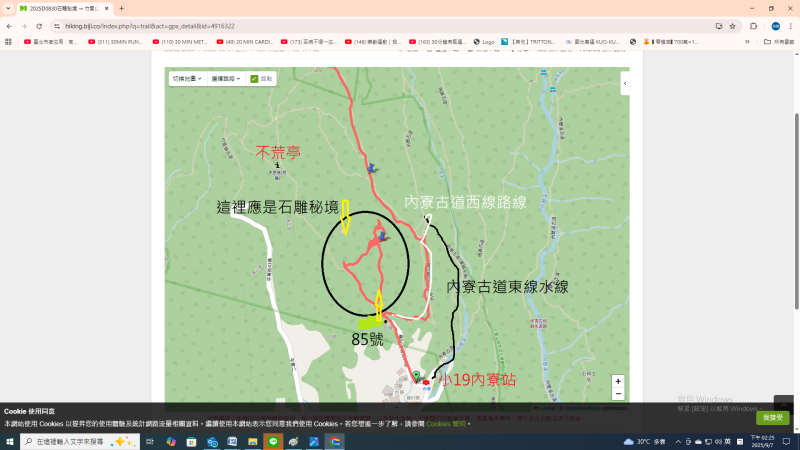The width and height of the screenshot is (800, 450).
Task: Click the scroll-to-top button at the page corner
Action: point(784,404)
